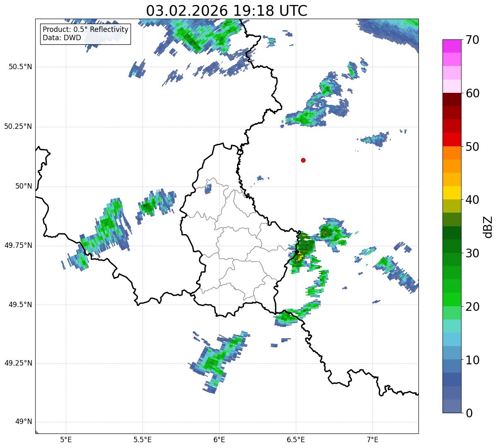498x448 pixels.
Task: Click the 49.5°N latitude label
Action: point(20,305)
